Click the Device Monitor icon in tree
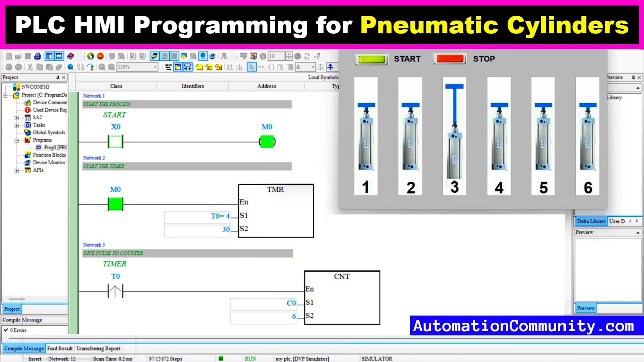The height and width of the screenshot is (362, 644). click(x=28, y=162)
